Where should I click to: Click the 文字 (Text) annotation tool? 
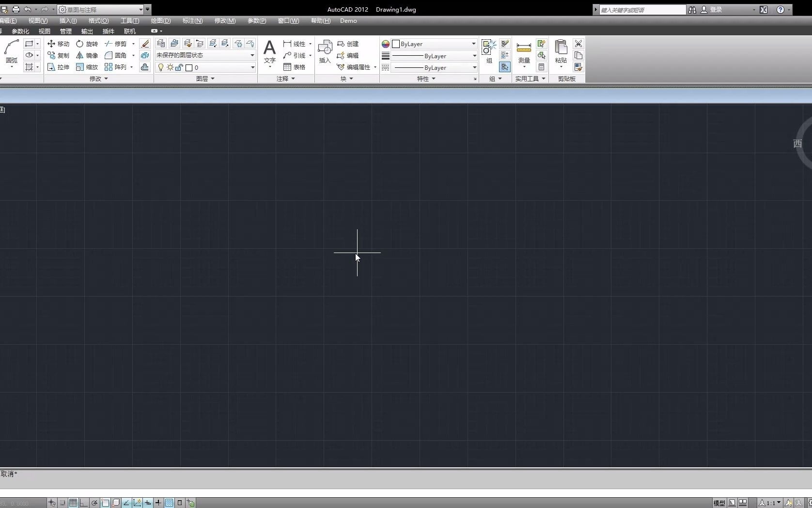pyautogui.click(x=269, y=52)
